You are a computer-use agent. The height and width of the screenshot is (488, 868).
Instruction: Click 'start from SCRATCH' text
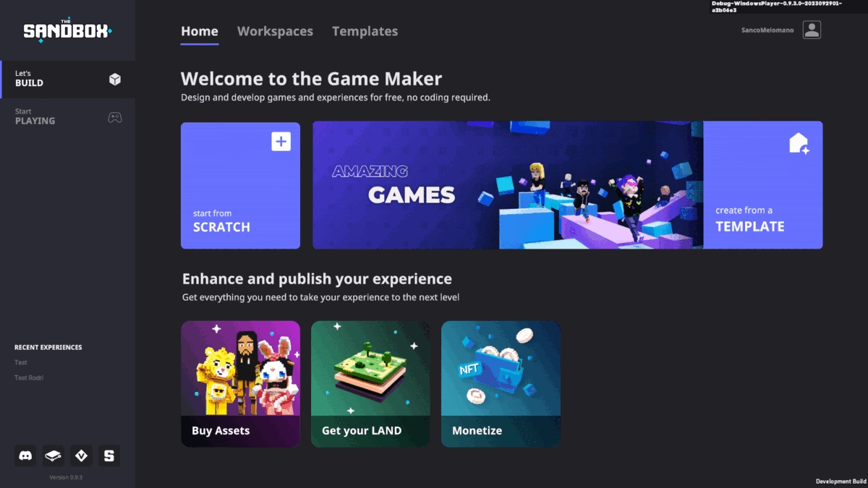[221, 221]
